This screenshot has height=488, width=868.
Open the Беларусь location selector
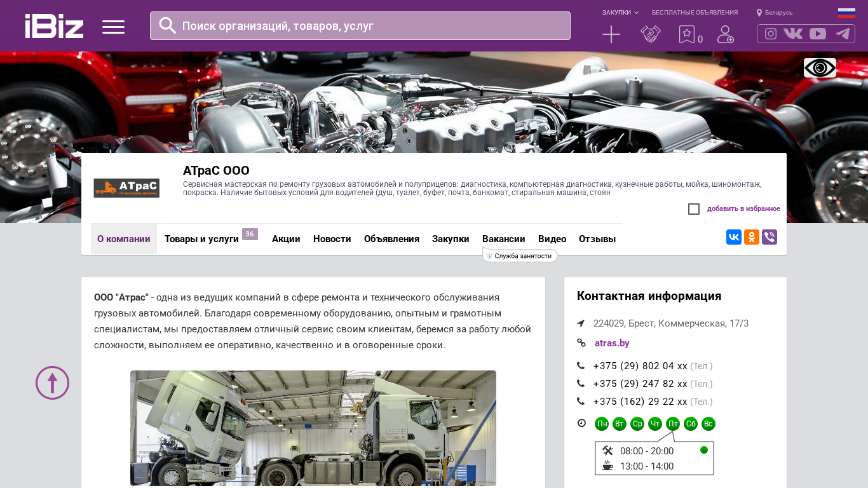pyautogui.click(x=775, y=13)
